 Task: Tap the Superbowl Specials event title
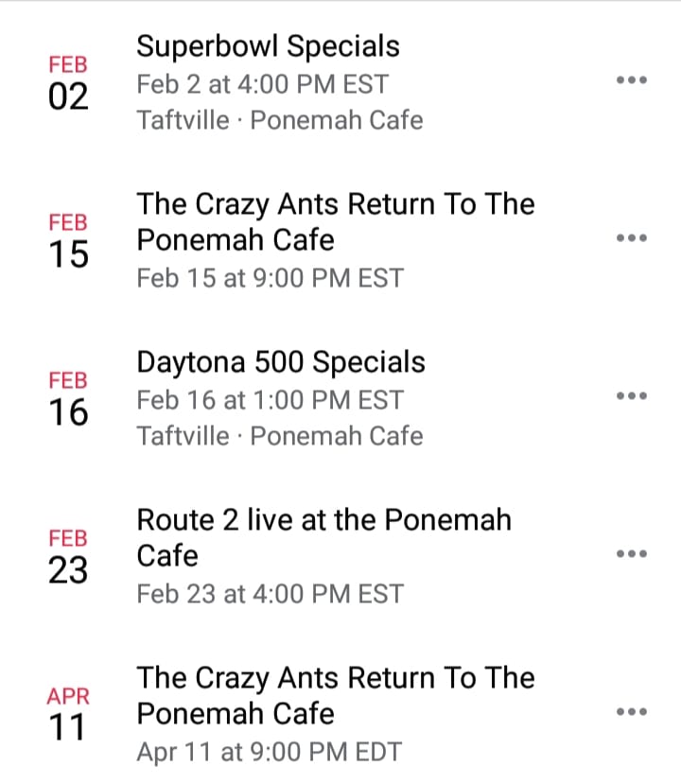(x=268, y=46)
